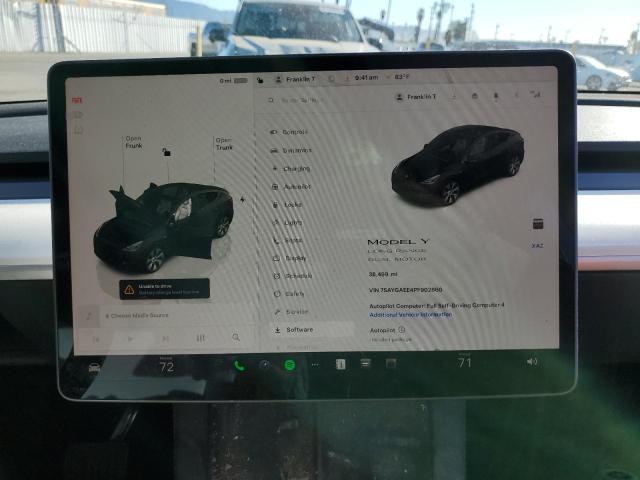
Task: Tap the VIN number text
Action: [405, 290]
